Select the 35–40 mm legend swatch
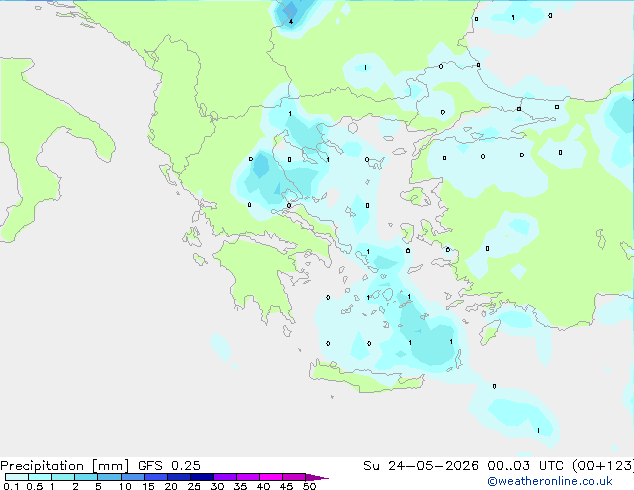Viewport: 634px width, 490px height. (248, 477)
